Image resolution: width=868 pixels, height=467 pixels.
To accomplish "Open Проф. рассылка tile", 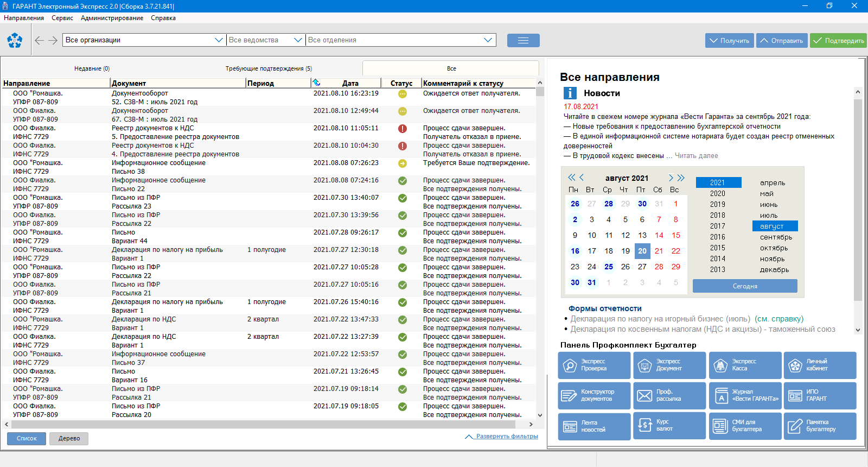I will point(669,395).
